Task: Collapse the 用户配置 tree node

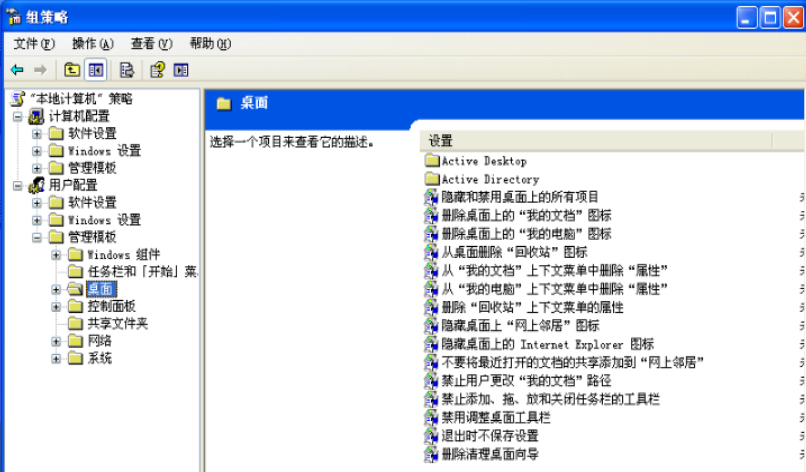Action: [17, 185]
